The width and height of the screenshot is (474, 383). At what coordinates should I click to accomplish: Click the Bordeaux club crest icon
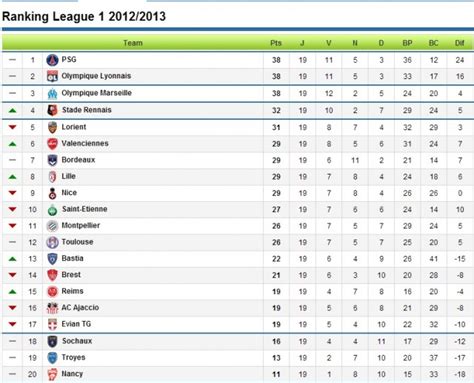[52, 160]
